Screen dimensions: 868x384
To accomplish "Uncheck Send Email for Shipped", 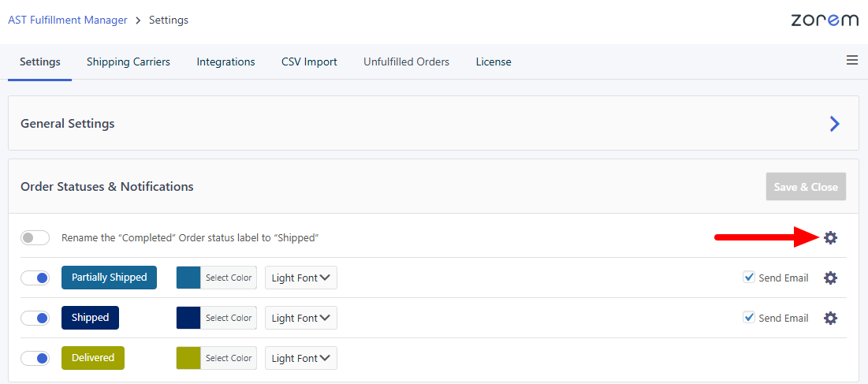I will (x=749, y=318).
